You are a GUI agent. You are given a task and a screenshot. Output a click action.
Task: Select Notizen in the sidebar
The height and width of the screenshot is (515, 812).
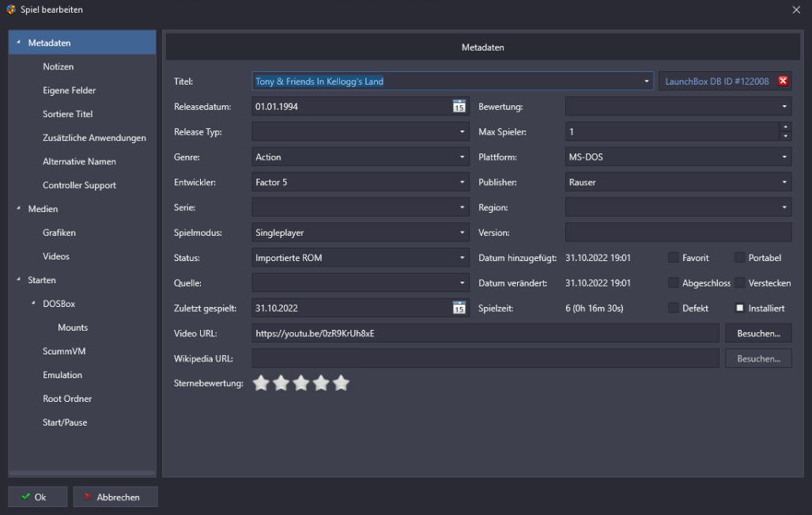[x=59, y=66]
